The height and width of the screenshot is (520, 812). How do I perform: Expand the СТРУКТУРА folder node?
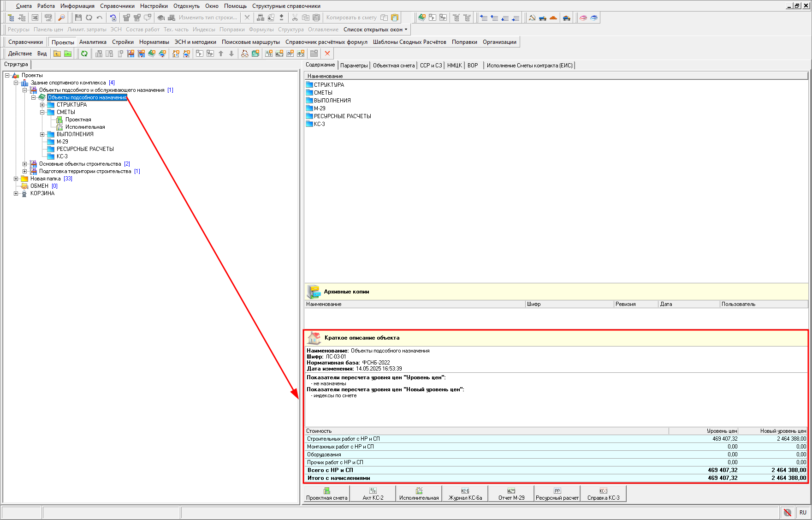(x=42, y=105)
